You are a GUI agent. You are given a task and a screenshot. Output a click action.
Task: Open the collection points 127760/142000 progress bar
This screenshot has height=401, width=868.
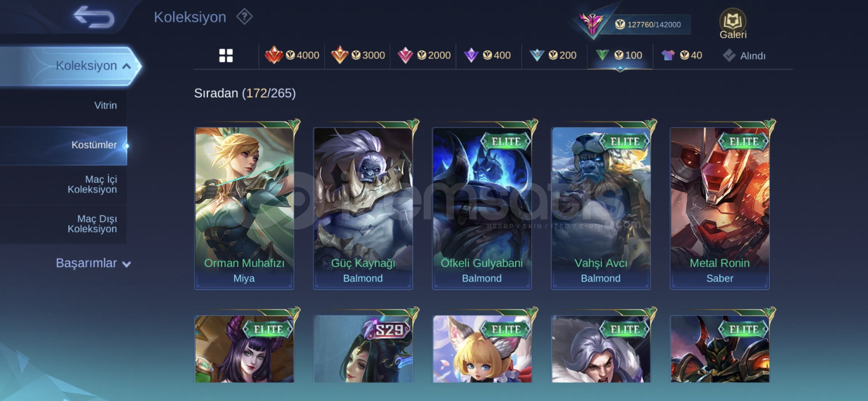648,25
